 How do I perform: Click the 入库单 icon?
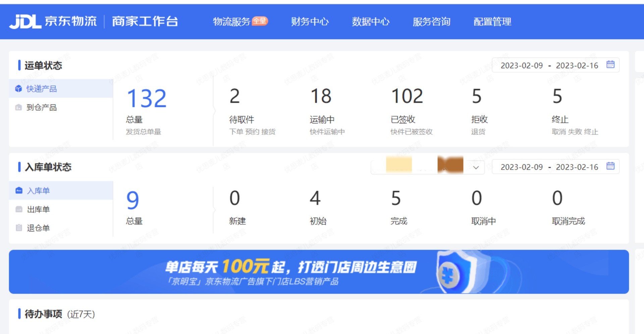tap(19, 190)
